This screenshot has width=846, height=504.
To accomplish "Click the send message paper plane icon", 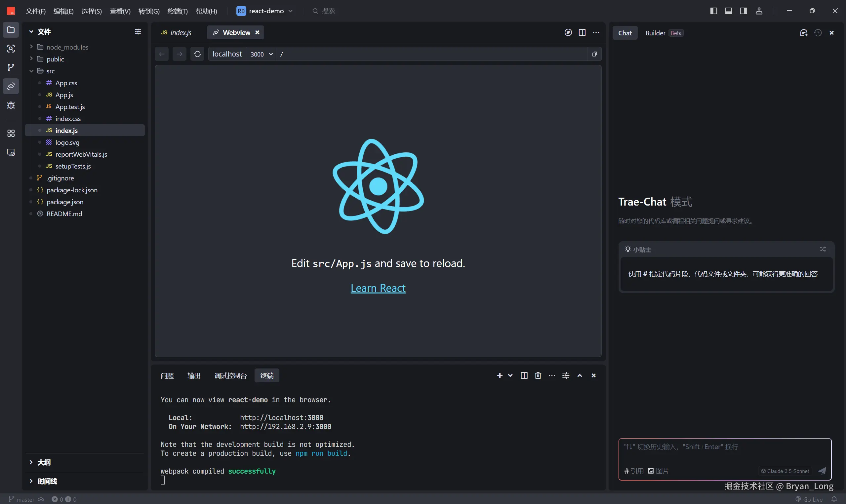I will (x=822, y=471).
